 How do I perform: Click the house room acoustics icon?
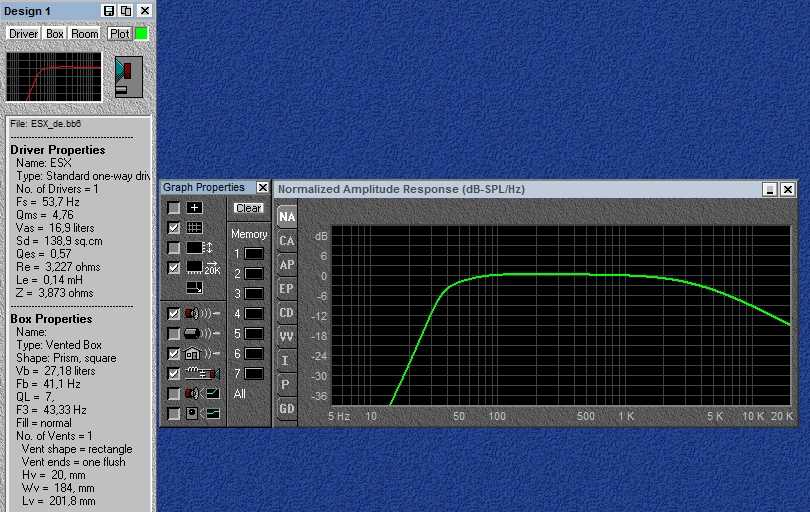click(x=202, y=354)
